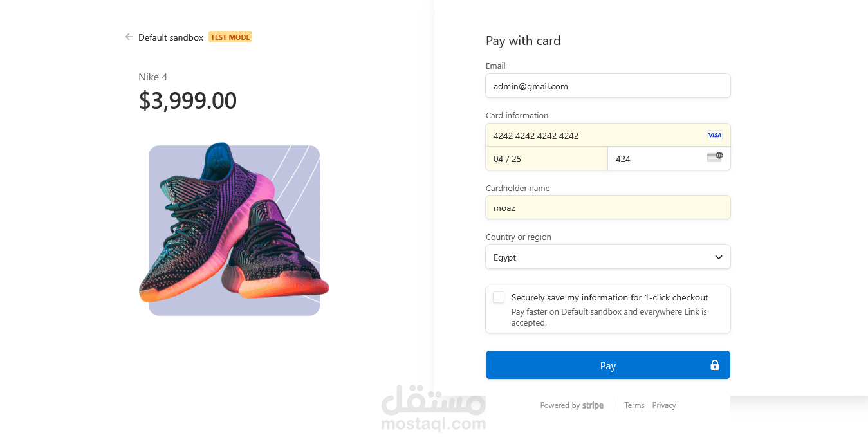
Task: Click the lock icon on Pay button
Action: tap(714, 365)
